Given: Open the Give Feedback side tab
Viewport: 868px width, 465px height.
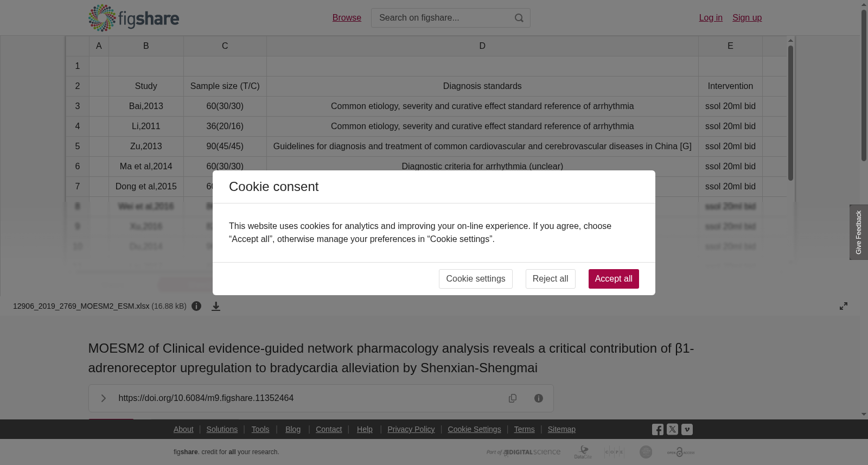Looking at the screenshot, I should 859,232.
